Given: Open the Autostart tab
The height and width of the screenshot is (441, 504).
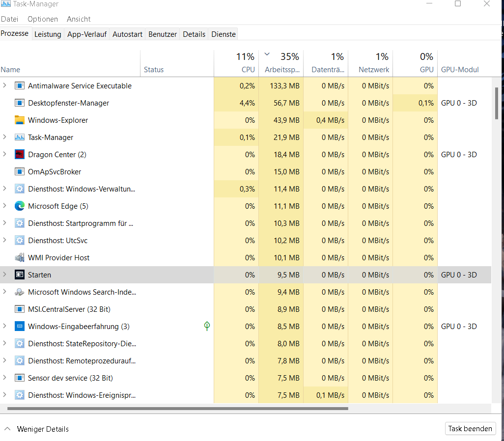Looking at the screenshot, I should click(x=127, y=34).
